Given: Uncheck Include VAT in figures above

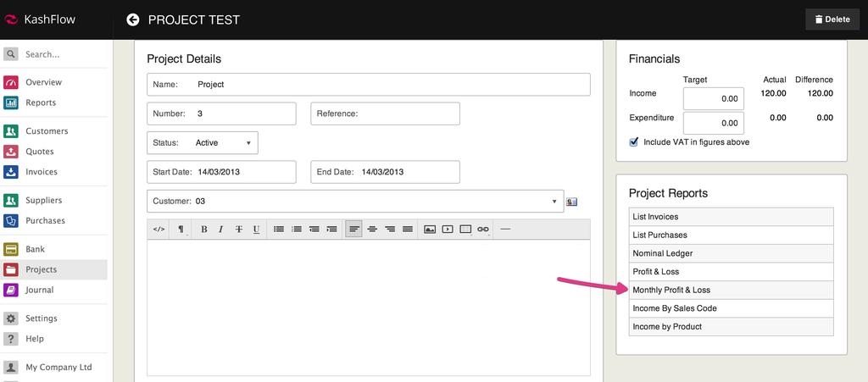Looking at the screenshot, I should coord(634,142).
